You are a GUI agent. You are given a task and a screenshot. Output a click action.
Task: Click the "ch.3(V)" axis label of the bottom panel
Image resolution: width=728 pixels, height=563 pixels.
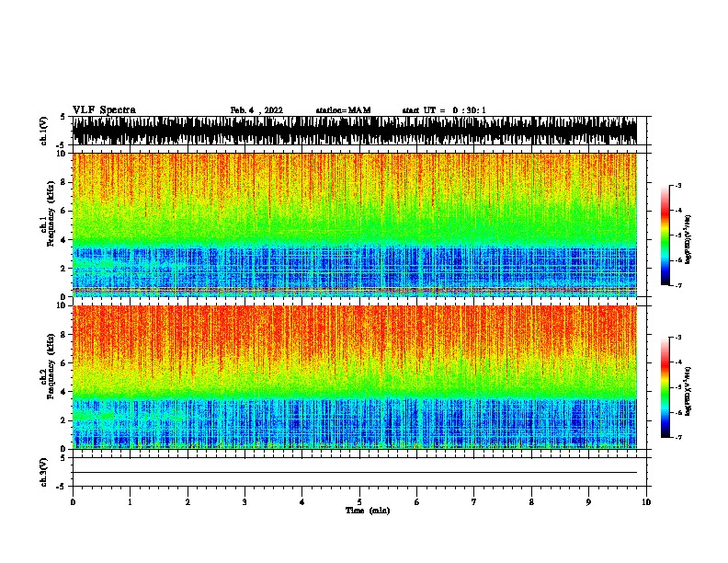(x=44, y=472)
